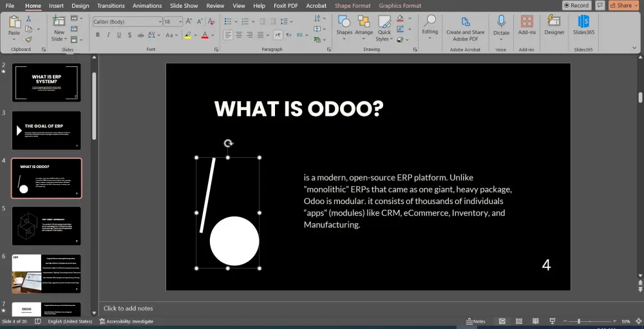Open the Transitions tab
644x329 pixels.
click(x=111, y=6)
